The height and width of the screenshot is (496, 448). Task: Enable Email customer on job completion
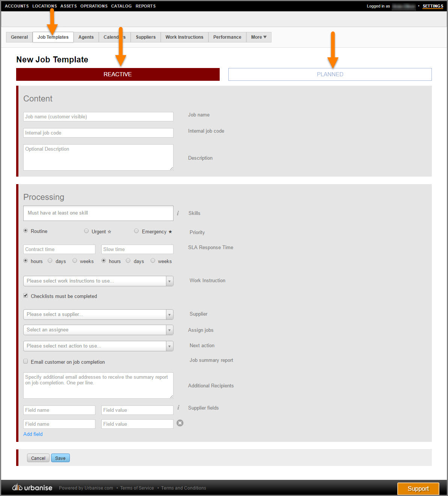[x=26, y=361]
